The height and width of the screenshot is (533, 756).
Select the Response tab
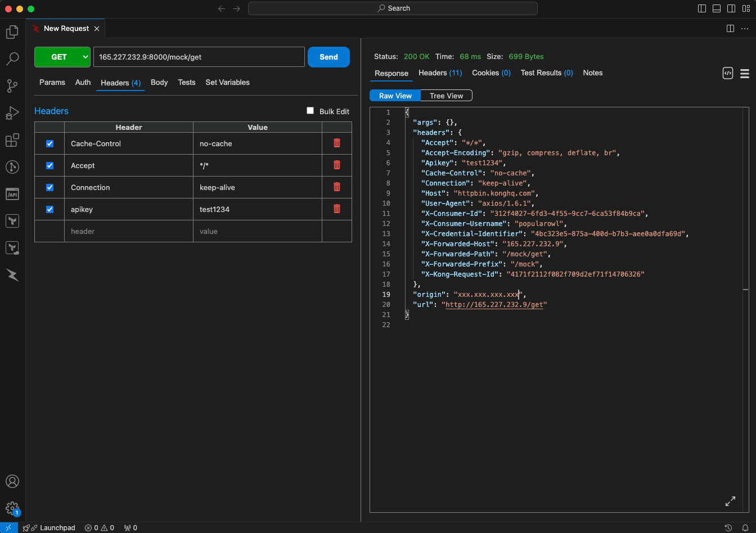point(391,73)
